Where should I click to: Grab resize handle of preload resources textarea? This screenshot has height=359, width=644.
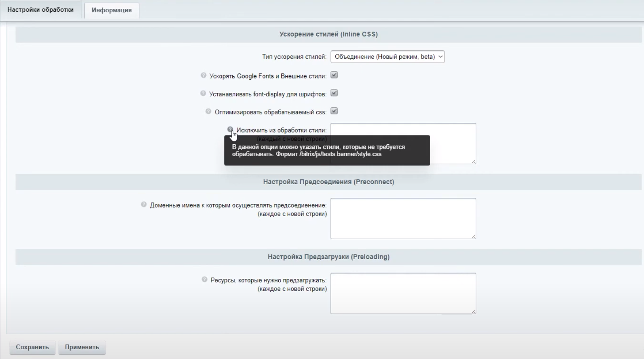click(x=474, y=312)
